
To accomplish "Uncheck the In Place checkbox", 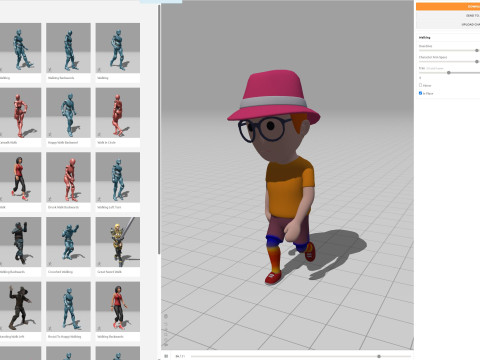I will coord(420,93).
